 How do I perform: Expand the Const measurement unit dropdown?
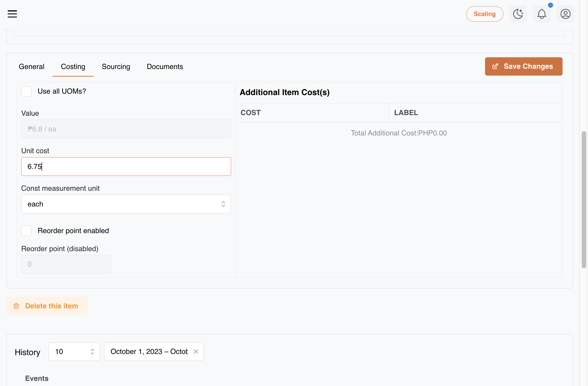point(126,204)
